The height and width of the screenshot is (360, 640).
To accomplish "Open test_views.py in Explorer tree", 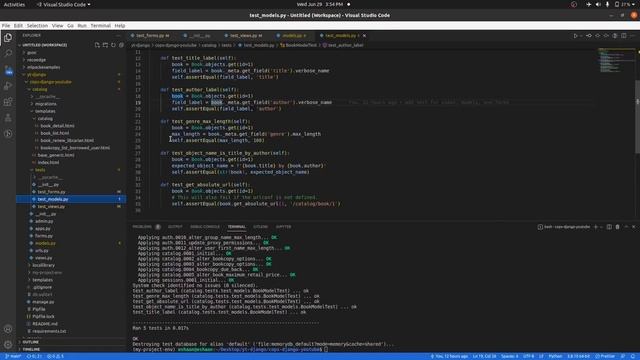I will tap(51, 207).
